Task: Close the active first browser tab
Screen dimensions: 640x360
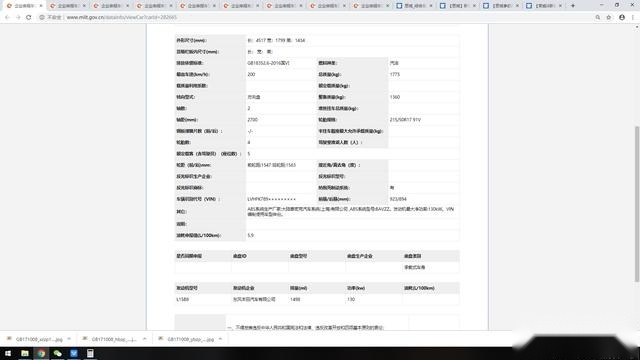Action: (41, 6)
